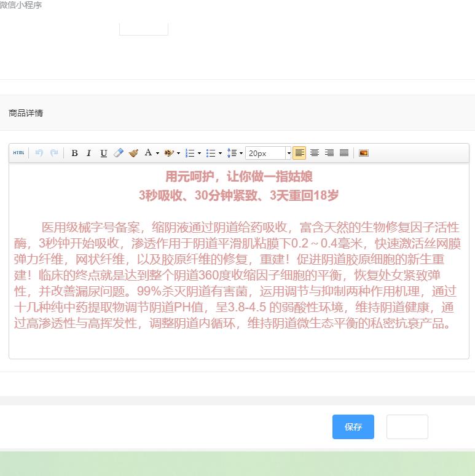This screenshot has height=476, width=475.
Task: Toggle italic formatting
Action: (88, 153)
